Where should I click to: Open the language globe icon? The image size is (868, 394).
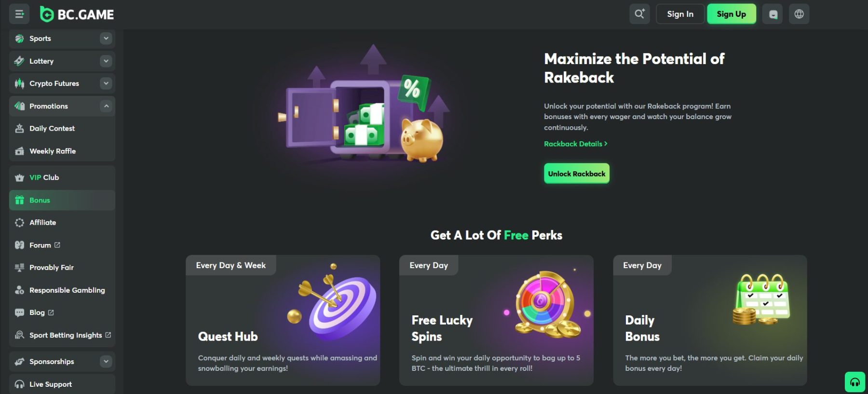(799, 14)
